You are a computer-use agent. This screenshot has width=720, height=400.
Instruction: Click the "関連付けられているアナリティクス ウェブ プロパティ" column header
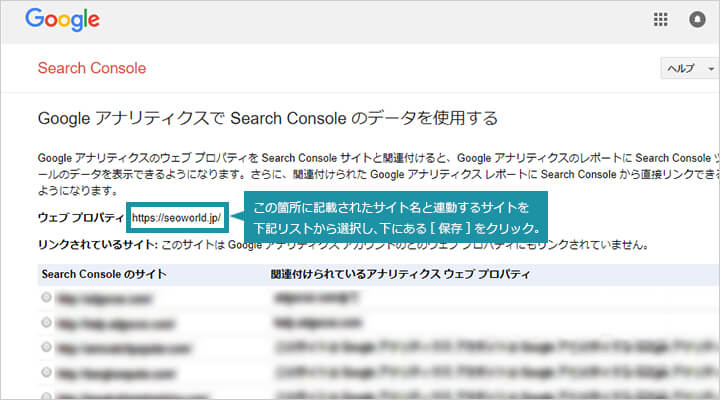pyautogui.click(x=400, y=274)
